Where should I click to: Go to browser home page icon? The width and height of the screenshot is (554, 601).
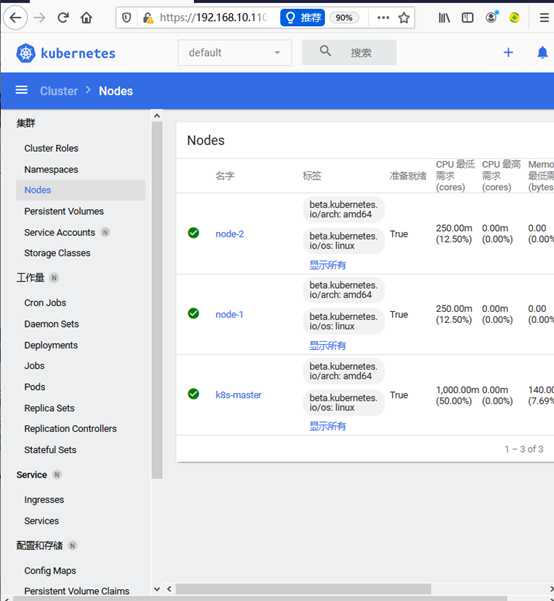click(x=87, y=18)
